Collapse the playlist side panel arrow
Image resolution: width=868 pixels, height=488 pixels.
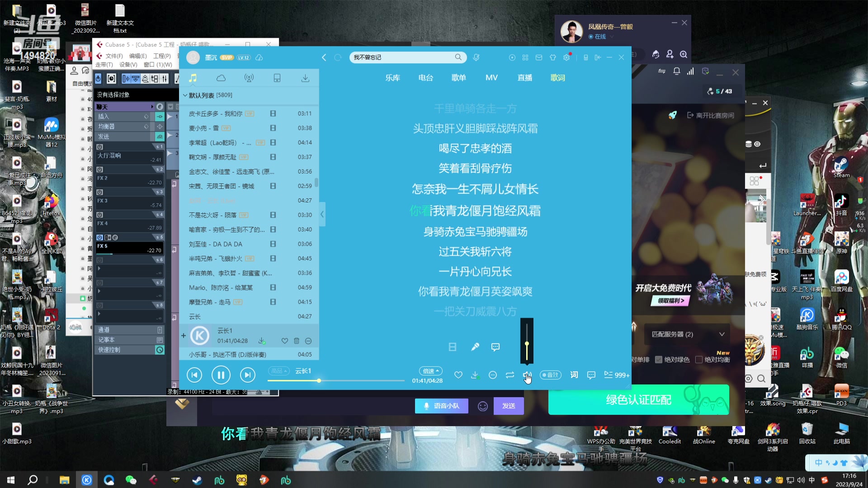(322, 214)
